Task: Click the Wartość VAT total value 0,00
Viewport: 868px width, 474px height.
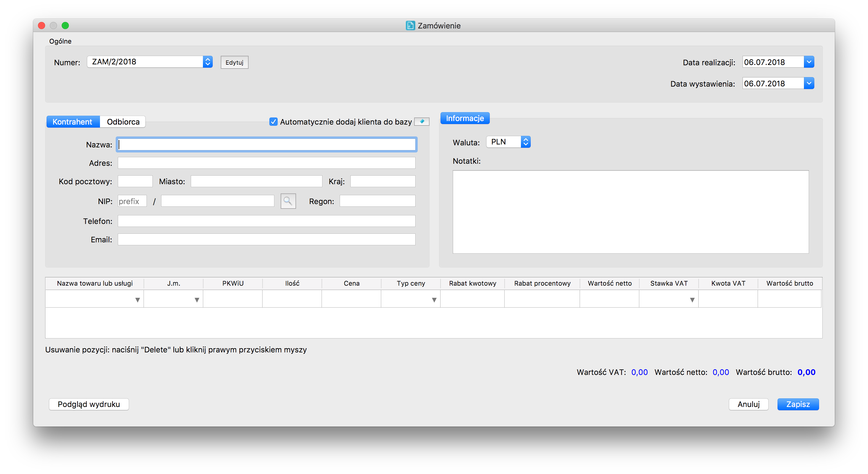Action: [639, 372]
